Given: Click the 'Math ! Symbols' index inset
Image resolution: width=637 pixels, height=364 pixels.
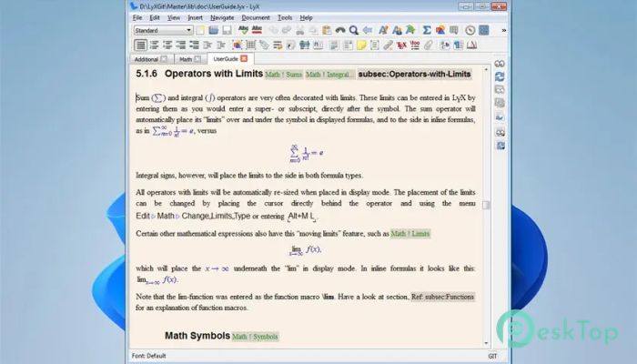Looking at the screenshot, I should (255, 337).
